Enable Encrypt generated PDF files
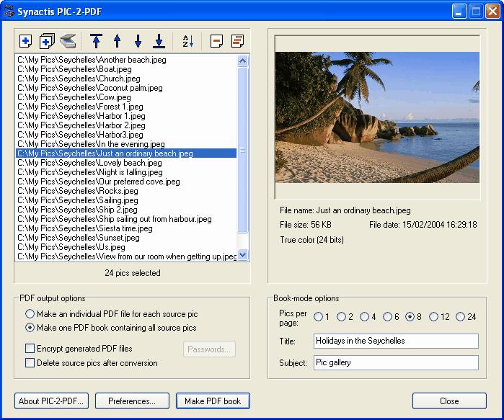This screenshot has width=504, height=420. [30, 349]
